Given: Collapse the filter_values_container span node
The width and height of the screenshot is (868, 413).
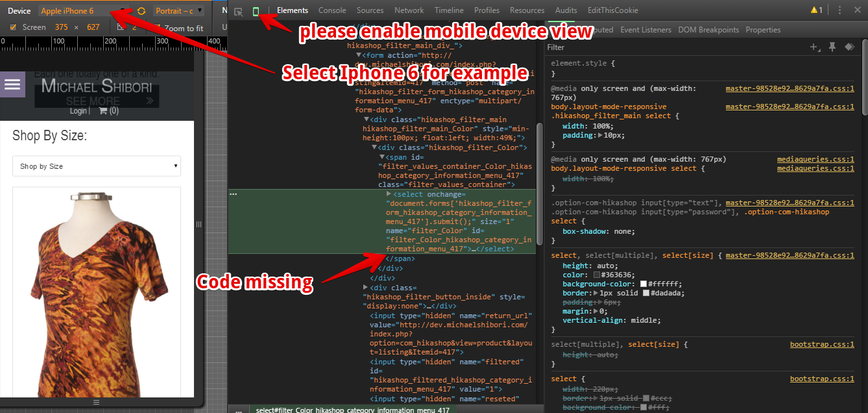Looking at the screenshot, I should click(382, 156).
